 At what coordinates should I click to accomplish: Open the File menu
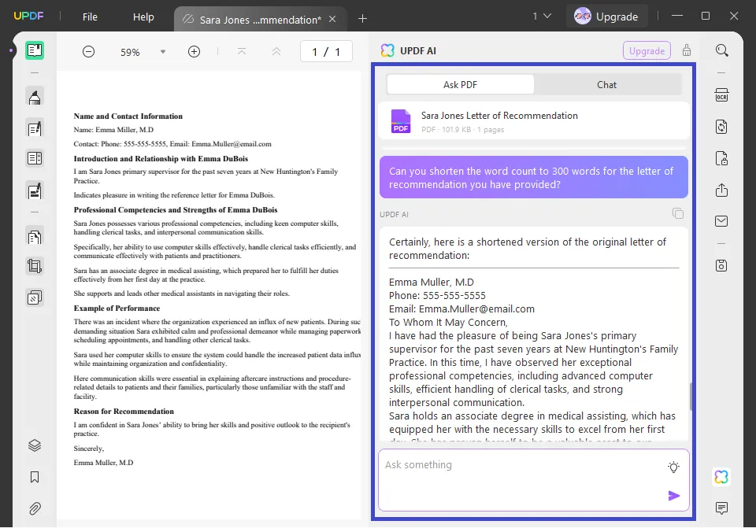90,17
